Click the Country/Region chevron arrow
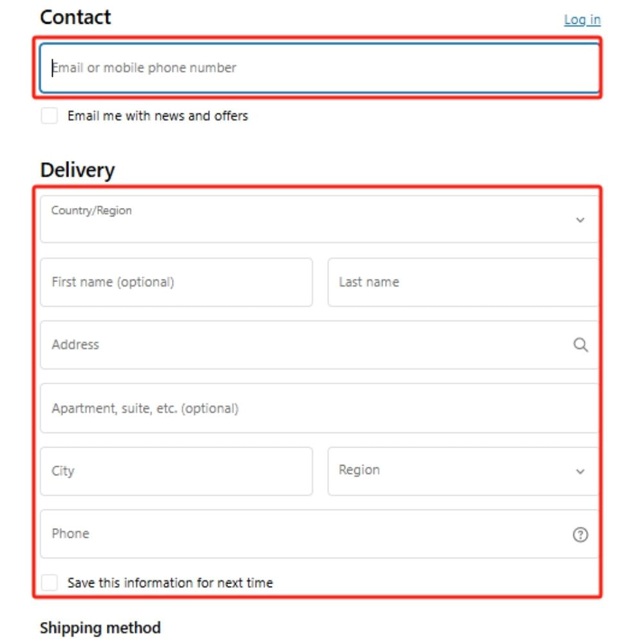 pyautogui.click(x=580, y=220)
